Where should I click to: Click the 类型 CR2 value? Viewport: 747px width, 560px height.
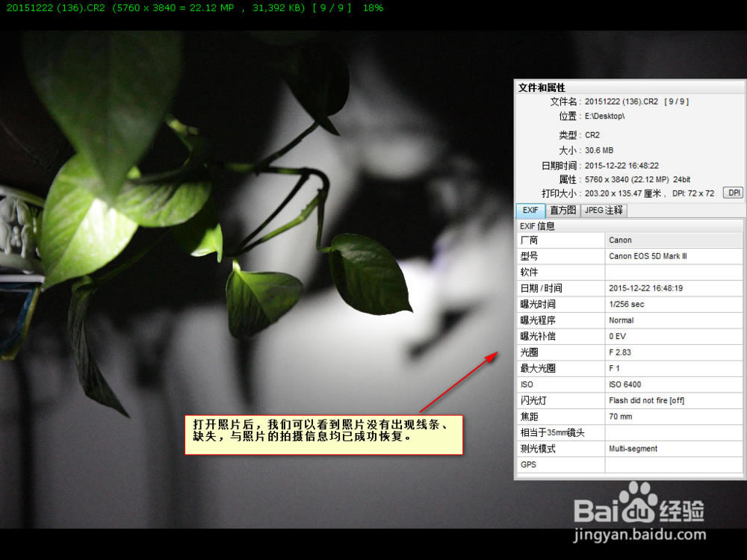(592, 135)
